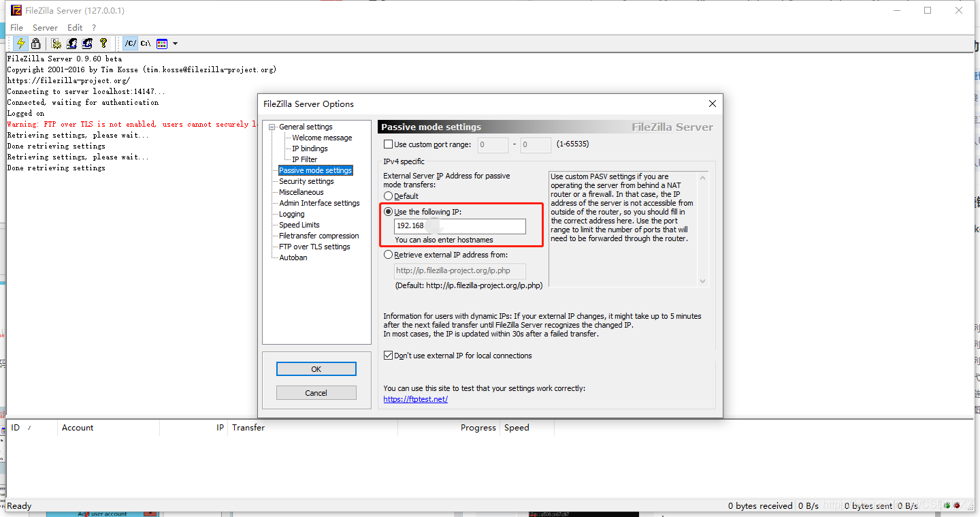Sort connections by Progress column header
The height and width of the screenshot is (517, 980).
click(449, 428)
